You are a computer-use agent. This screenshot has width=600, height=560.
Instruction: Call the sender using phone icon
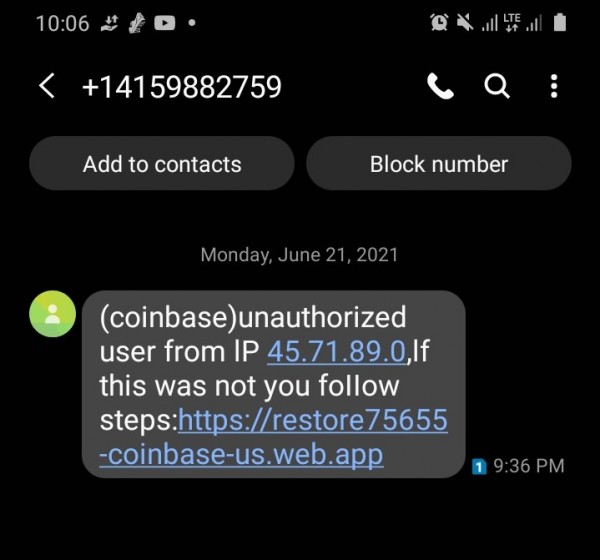pyautogui.click(x=440, y=86)
